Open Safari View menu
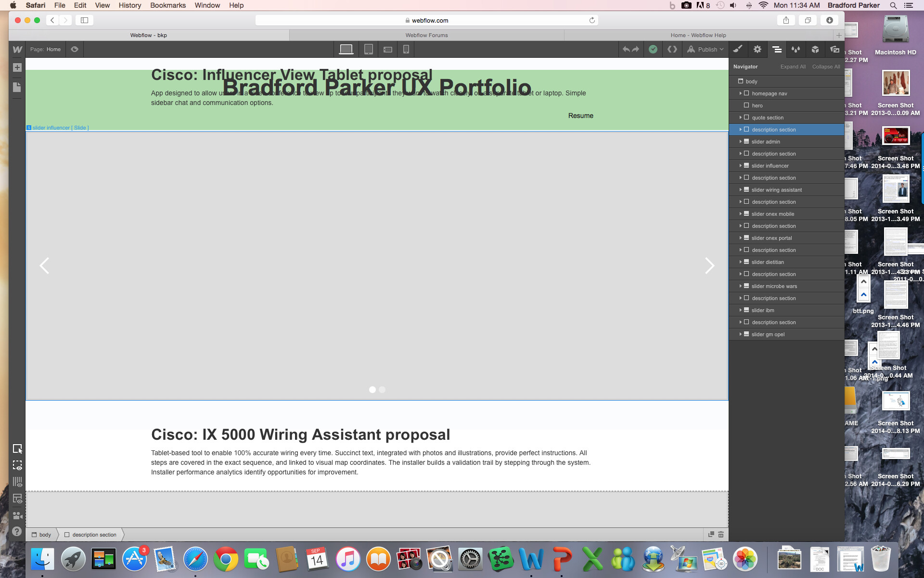The image size is (924, 578). pyautogui.click(x=102, y=5)
